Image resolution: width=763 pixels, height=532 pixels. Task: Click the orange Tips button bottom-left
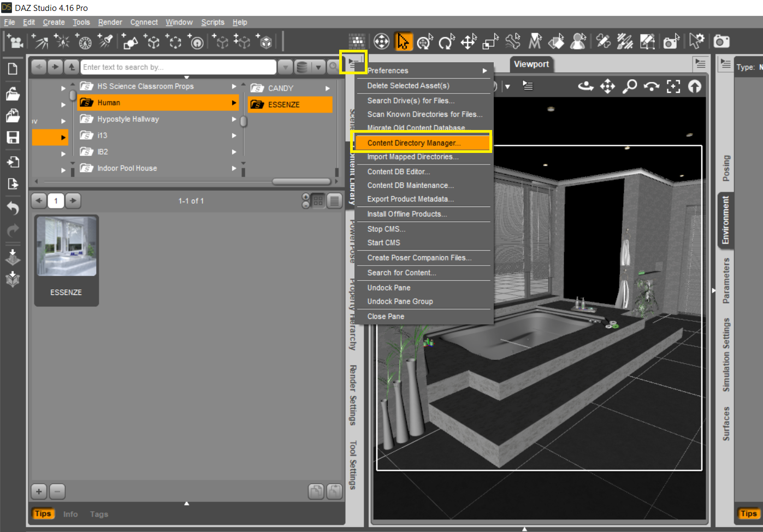(x=43, y=513)
